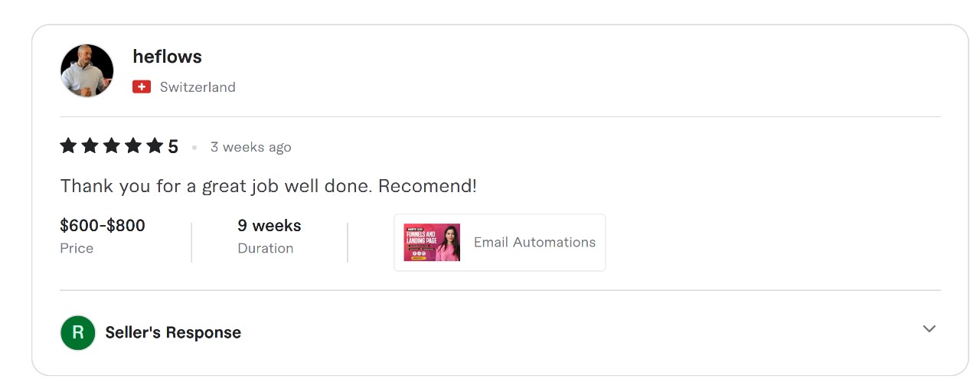
Task: Open the Email Automations gig link
Action: (534, 243)
